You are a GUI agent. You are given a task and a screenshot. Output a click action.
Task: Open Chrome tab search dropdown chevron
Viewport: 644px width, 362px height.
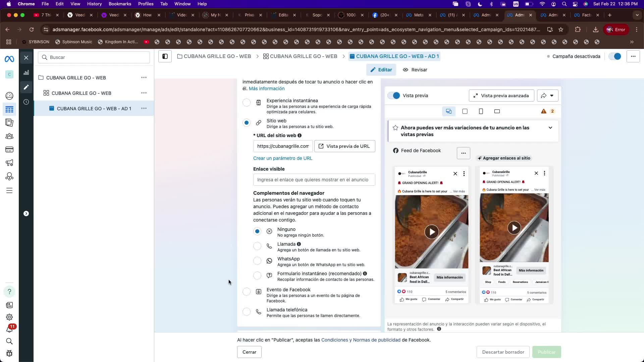click(x=637, y=15)
